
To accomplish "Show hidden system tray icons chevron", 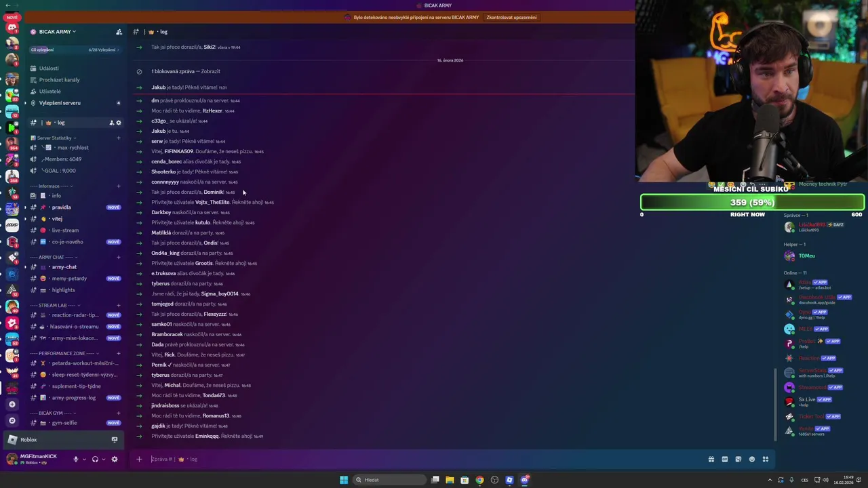I will pyautogui.click(x=770, y=480).
